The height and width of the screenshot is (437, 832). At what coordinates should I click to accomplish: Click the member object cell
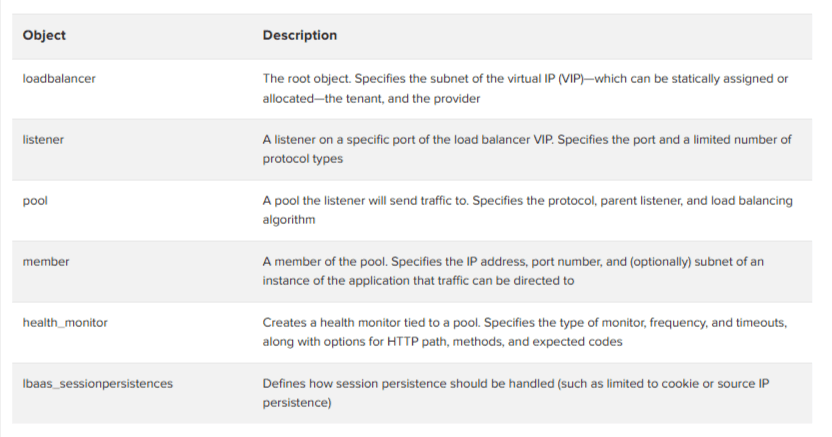coord(46,262)
